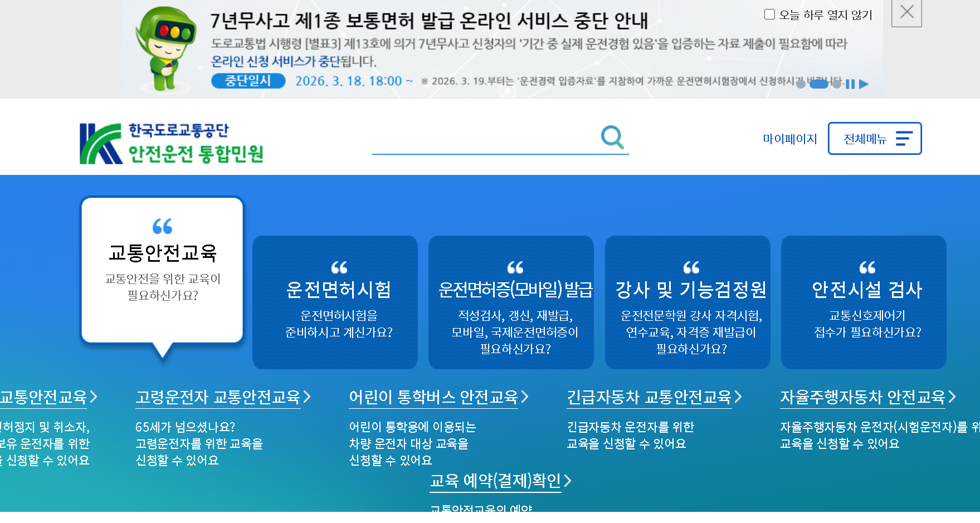
Task: Open the 긴급자동차 교통안전교육 link
Action: (650, 397)
